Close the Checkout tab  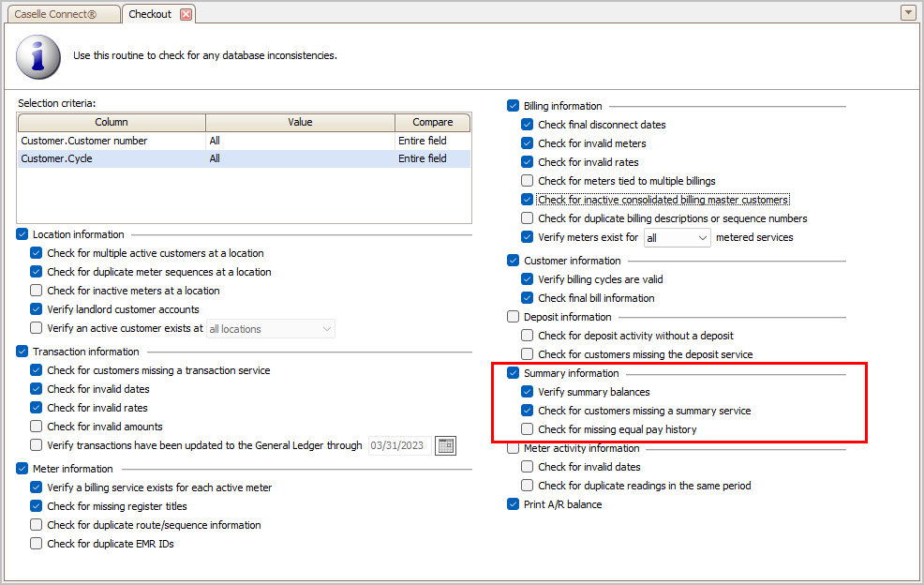186,14
